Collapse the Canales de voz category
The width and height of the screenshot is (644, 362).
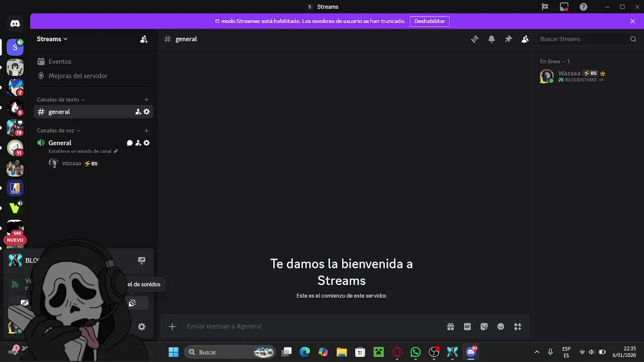click(58, 131)
